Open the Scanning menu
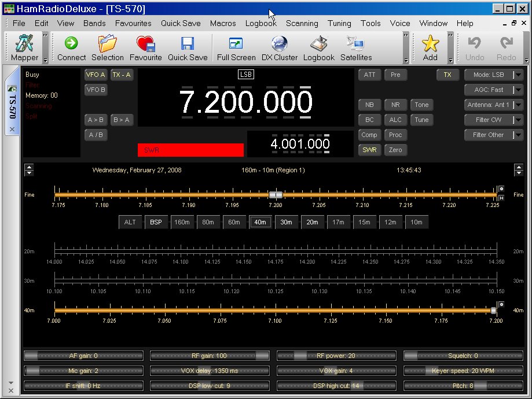532x399 pixels. click(x=302, y=23)
